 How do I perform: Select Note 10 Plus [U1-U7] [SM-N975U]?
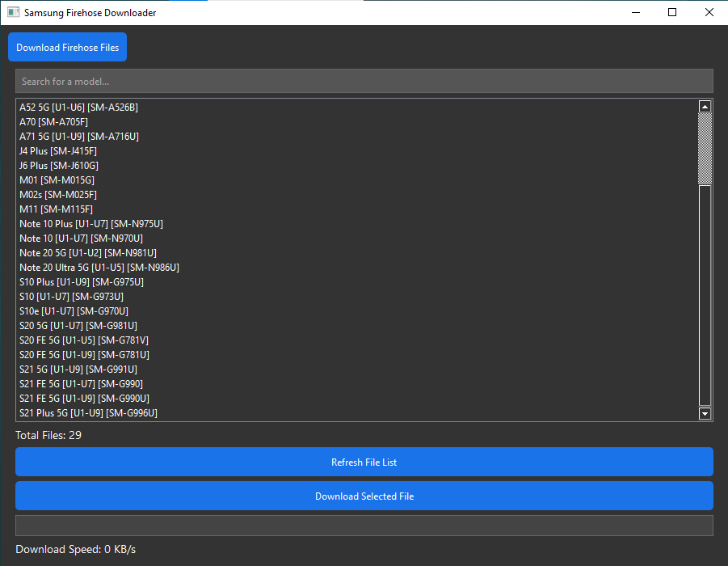click(357, 223)
